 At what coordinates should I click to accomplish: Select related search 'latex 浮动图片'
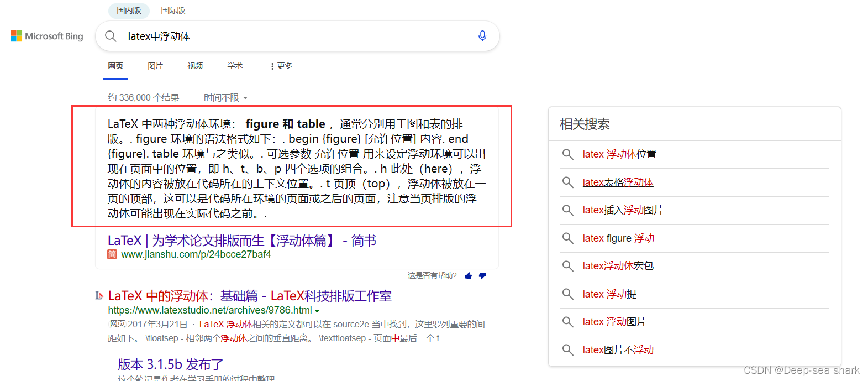coord(614,322)
